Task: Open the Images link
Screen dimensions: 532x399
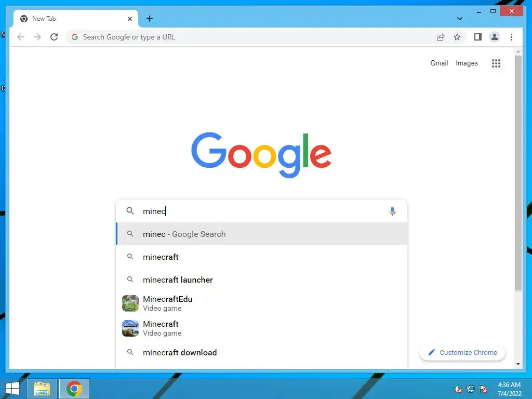Action: coord(467,63)
